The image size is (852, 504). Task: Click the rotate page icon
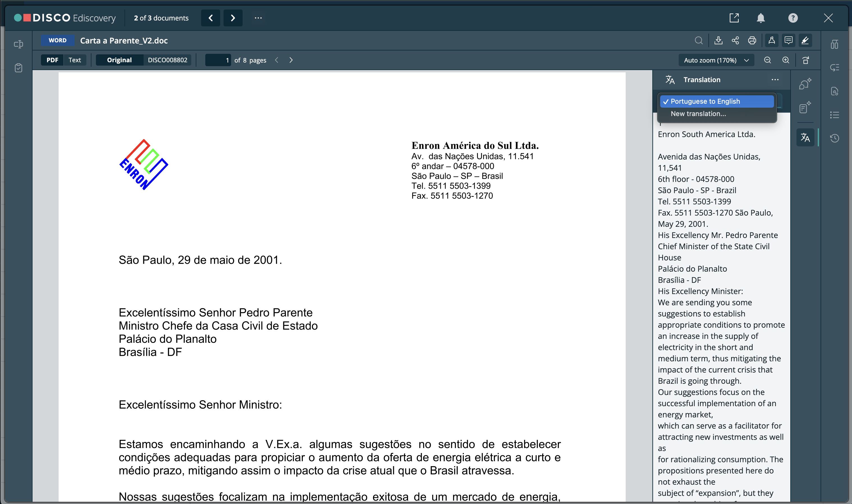click(x=805, y=60)
